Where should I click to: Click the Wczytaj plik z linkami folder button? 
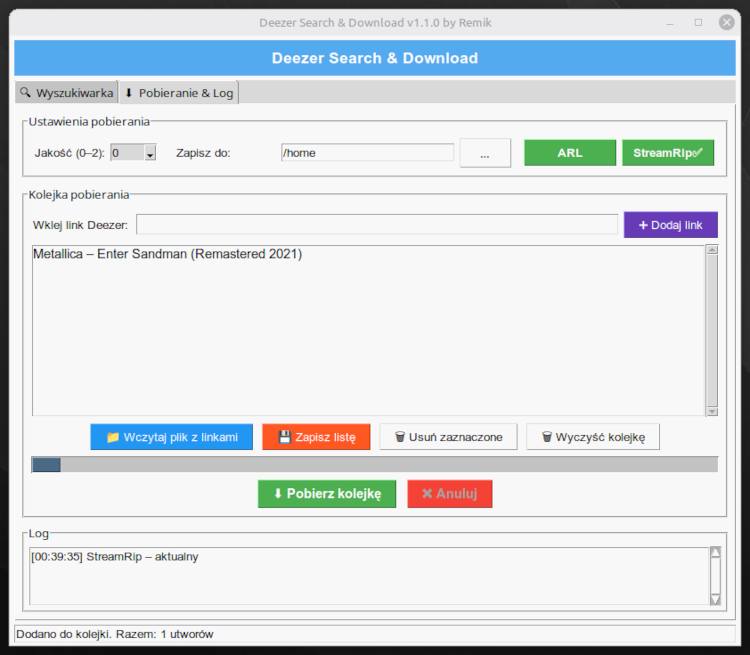pos(171,437)
